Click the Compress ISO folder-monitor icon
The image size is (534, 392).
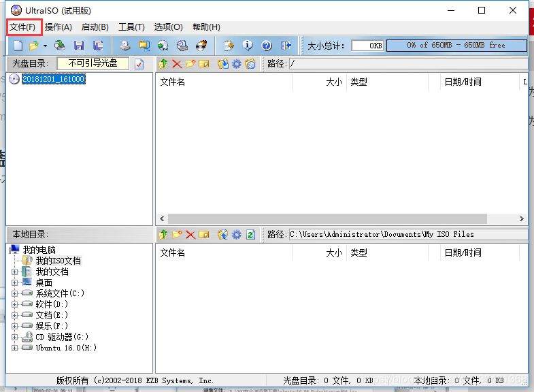pyautogui.click(x=144, y=46)
